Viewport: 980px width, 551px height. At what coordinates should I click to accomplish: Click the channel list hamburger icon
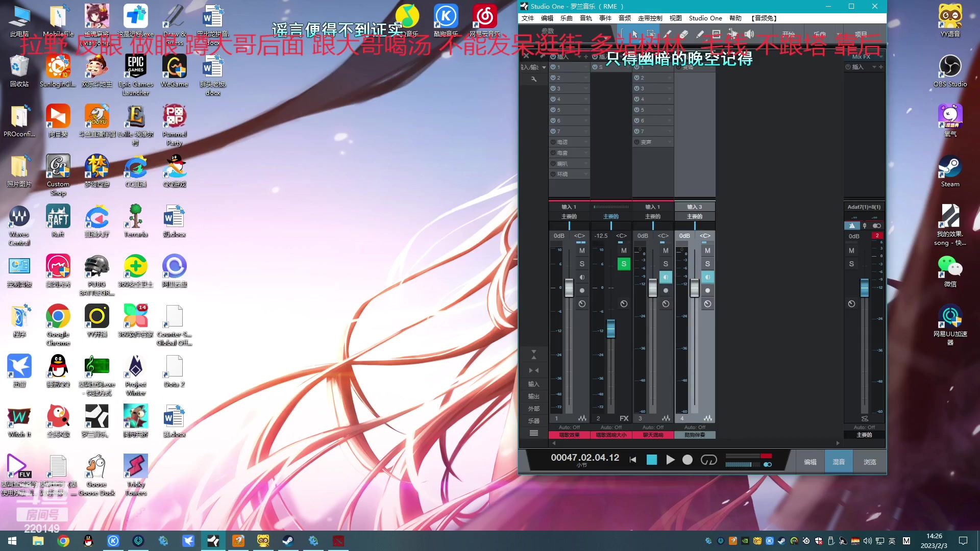533,433
